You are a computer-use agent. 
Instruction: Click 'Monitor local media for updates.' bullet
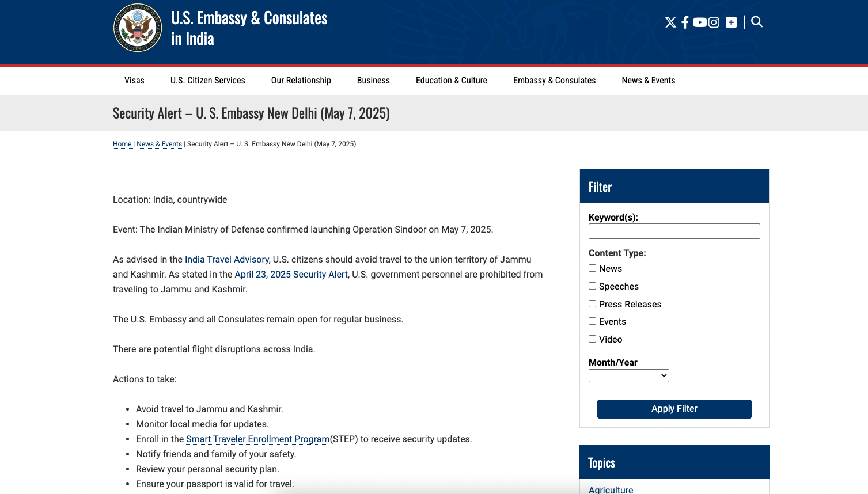pos(202,424)
